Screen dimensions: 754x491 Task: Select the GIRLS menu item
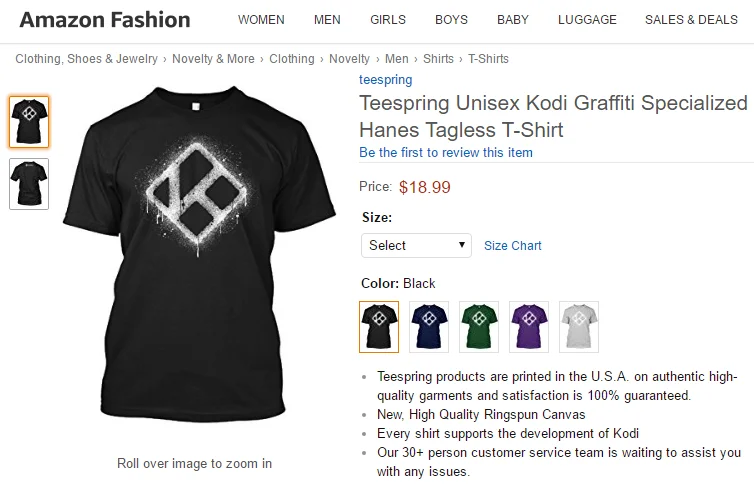point(388,20)
